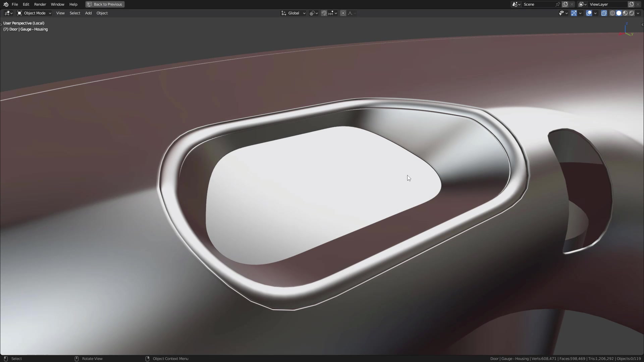Screen dimensions: 644x362
Task: Open the Render menu
Action: pos(40,4)
